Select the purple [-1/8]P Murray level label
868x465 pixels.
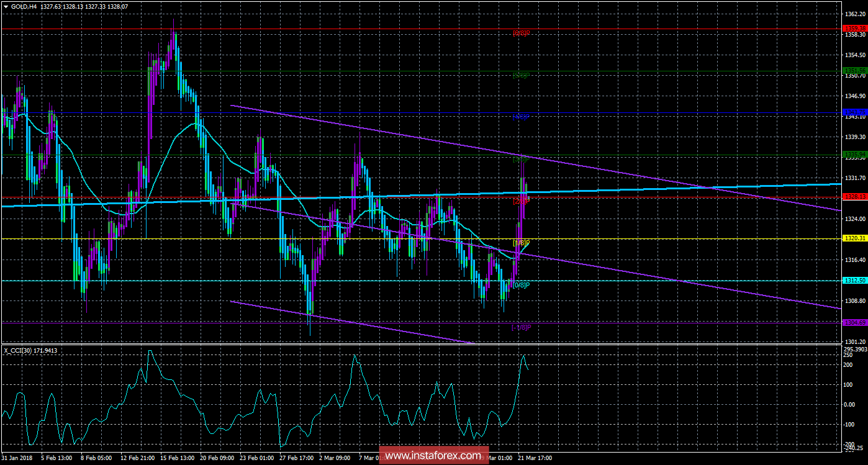coord(521,327)
